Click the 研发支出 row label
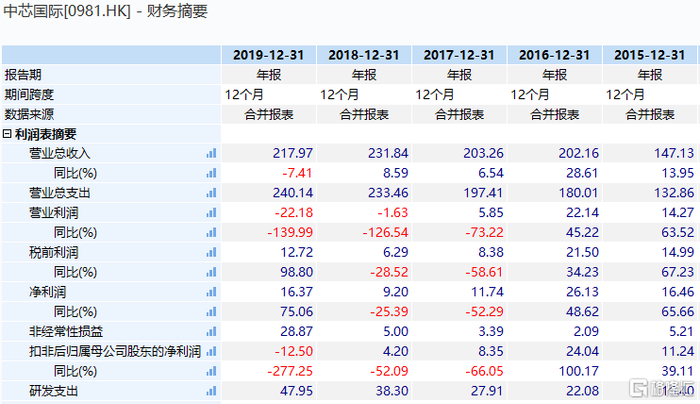 pos(54,391)
